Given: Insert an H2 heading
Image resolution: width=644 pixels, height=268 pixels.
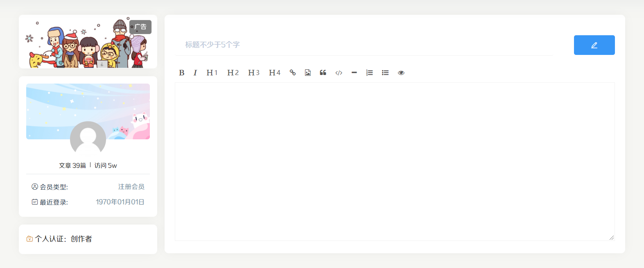Looking at the screenshot, I should coord(233,73).
